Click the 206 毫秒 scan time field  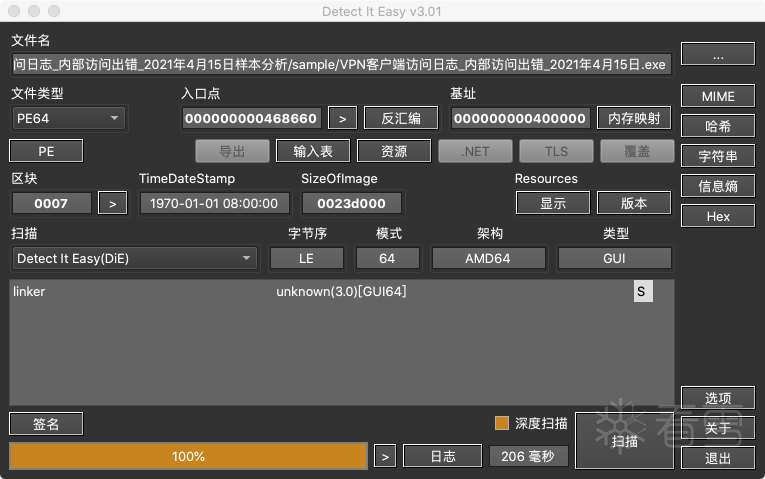click(x=528, y=456)
